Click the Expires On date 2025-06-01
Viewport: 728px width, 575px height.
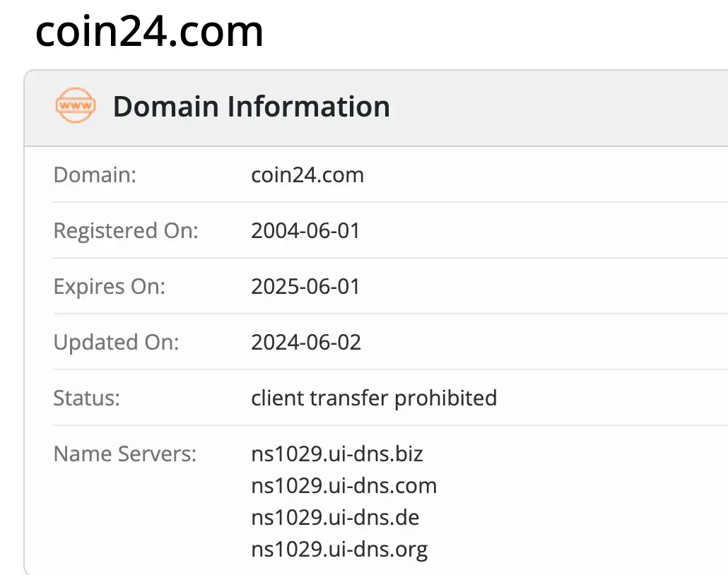coord(305,286)
